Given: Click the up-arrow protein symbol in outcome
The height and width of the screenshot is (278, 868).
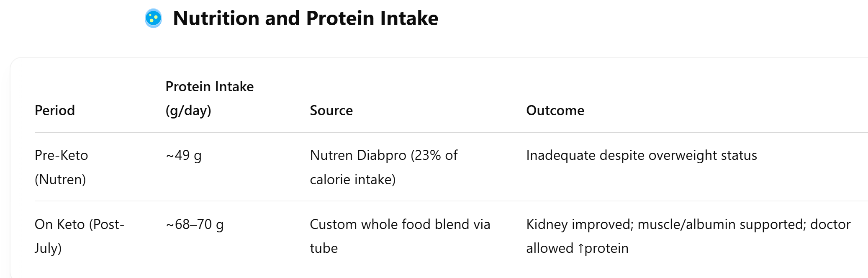Looking at the screenshot, I should click(580, 249).
